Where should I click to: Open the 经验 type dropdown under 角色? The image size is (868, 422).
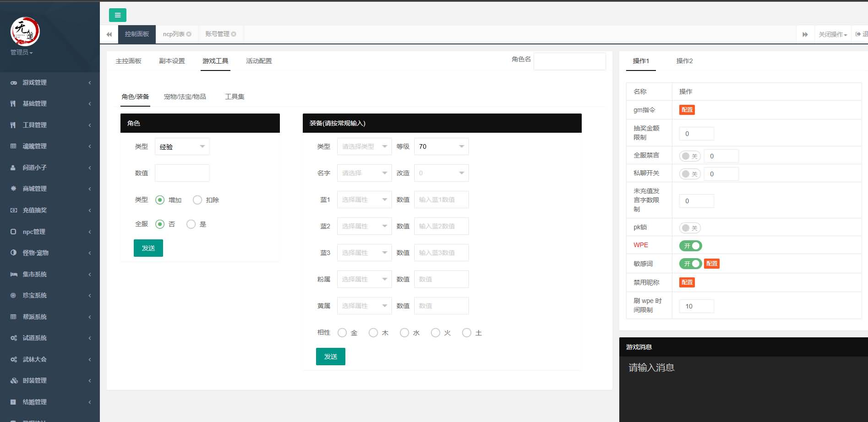click(x=182, y=147)
